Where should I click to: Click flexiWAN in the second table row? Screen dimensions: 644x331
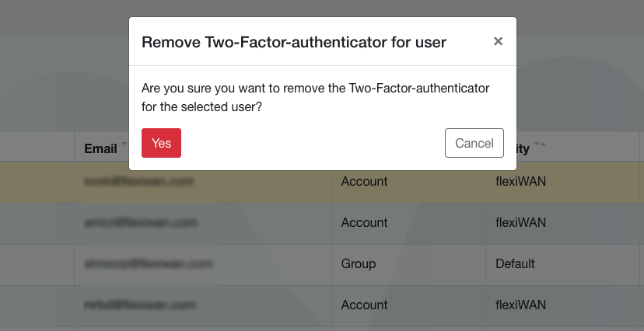click(x=520, y=223)
